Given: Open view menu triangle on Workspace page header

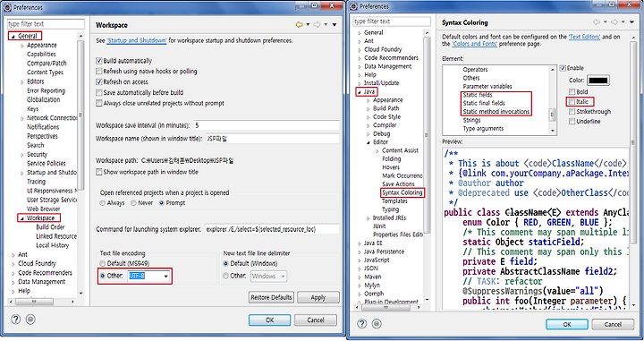Looking at the screenshot, I should (x=335, y=25).
